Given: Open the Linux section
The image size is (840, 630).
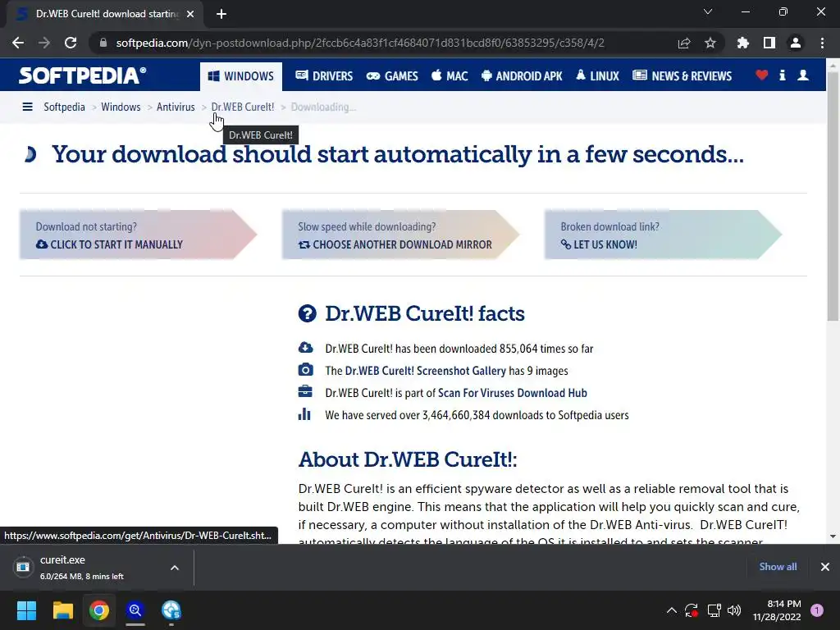Looking at the screenshot, I should [x=597, y=76].
